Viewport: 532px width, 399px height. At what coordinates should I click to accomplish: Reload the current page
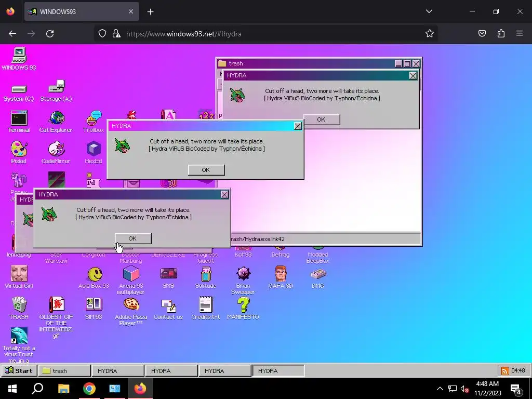[x=50, y=34]
